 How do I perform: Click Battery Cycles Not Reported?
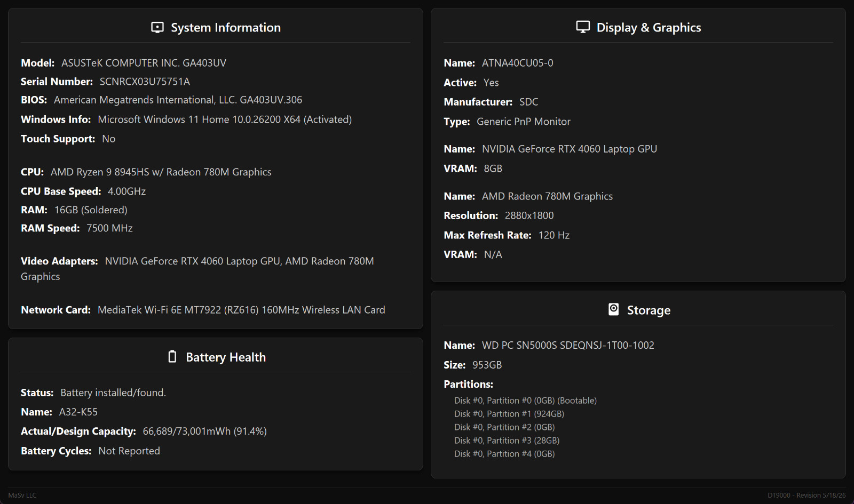click(129, 451)
